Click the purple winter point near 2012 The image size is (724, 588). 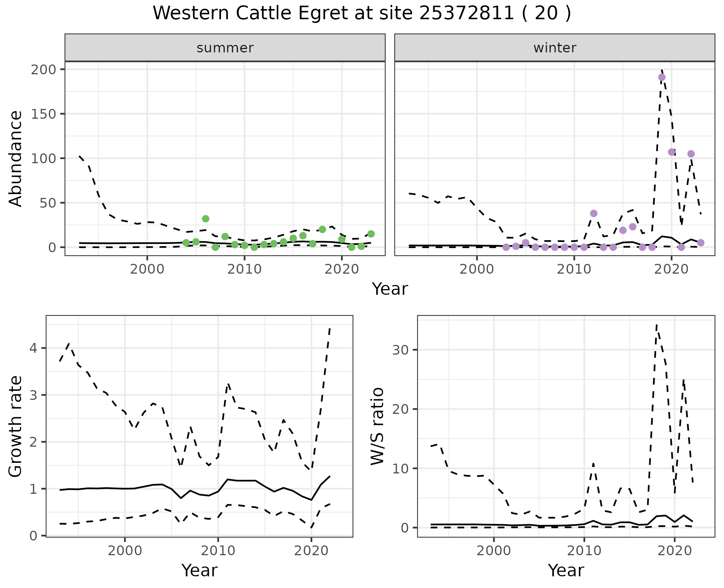click(594, 213)
